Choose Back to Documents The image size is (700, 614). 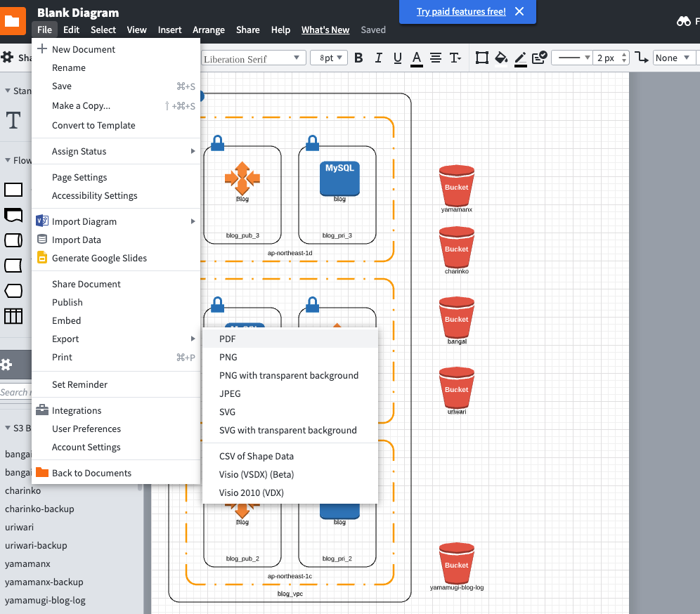(116, 473)
